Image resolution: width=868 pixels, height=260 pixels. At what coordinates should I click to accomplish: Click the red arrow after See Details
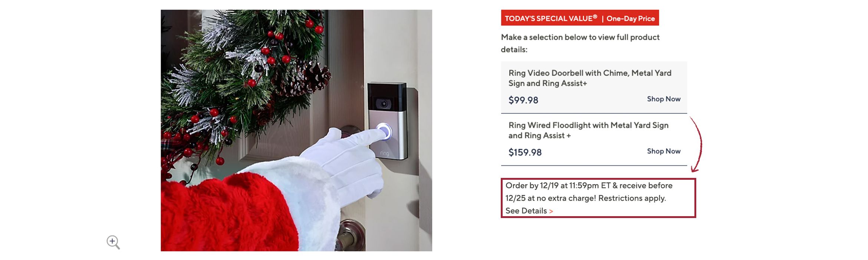(551, 211)
